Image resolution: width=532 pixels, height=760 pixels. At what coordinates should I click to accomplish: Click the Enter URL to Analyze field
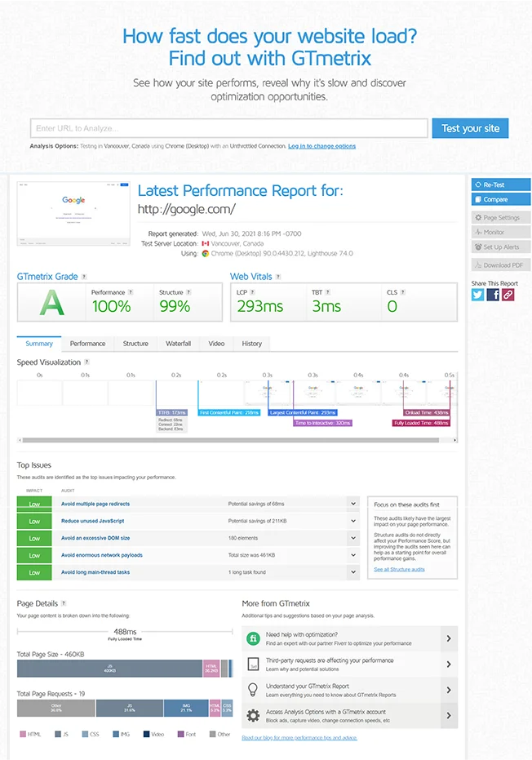pyautogui.click(x=228, y=128)
